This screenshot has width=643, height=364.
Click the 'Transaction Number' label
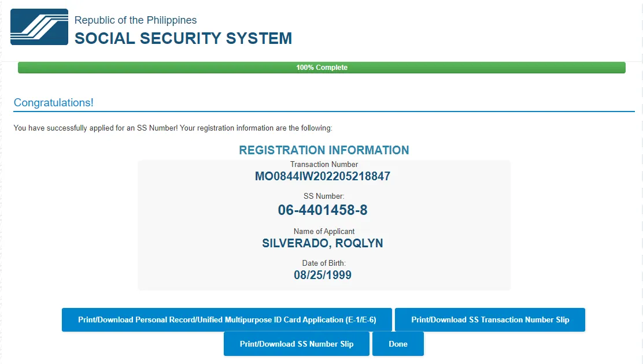(x=324, y=165)
